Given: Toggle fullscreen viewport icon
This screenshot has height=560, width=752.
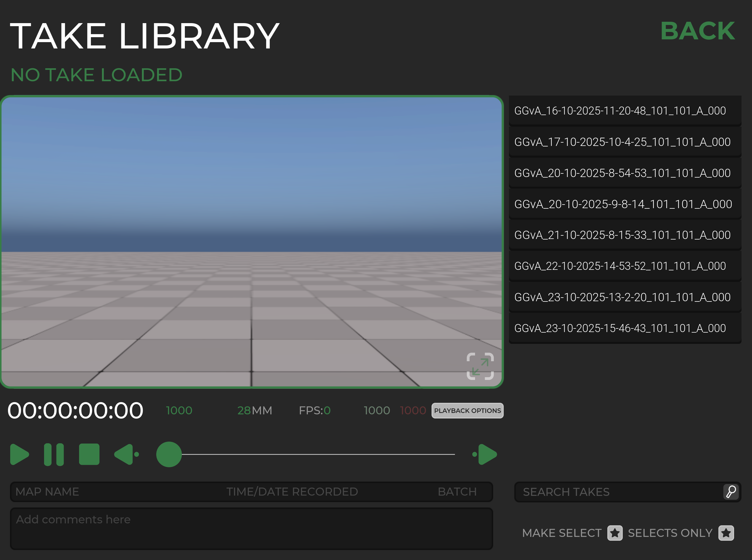Looking at the screenshot, I should (480, 366).
